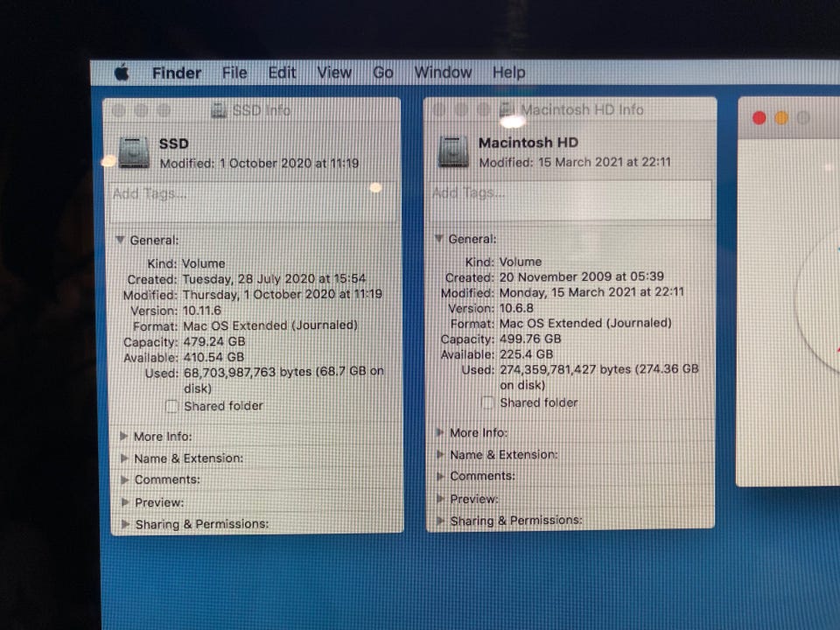
Task: Open the Help menu
Action: (x=509, y=73)
